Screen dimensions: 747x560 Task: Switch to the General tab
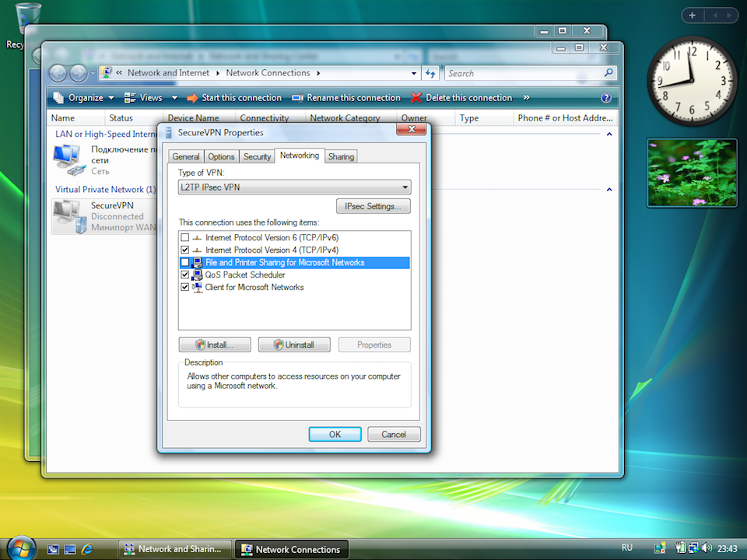186,156
